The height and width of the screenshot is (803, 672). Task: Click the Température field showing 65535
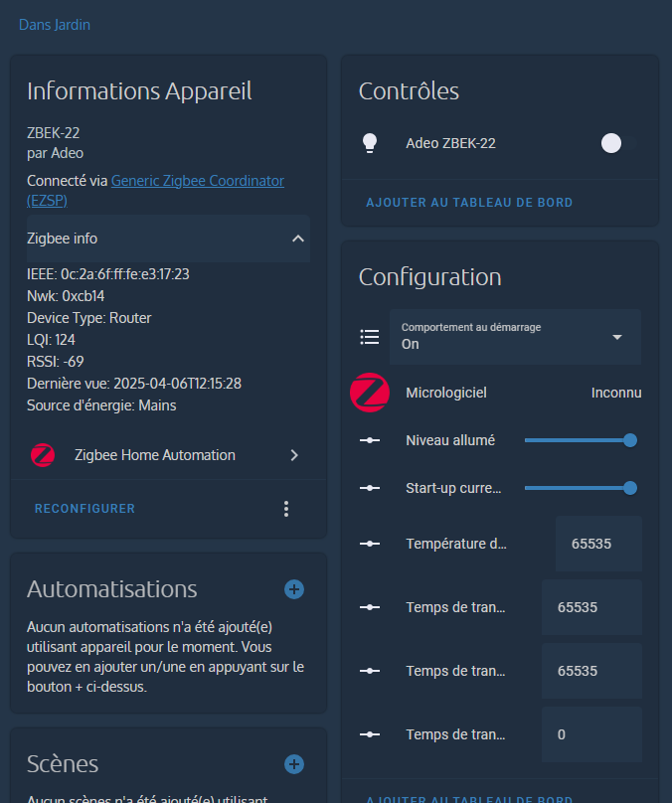point(598,544)
